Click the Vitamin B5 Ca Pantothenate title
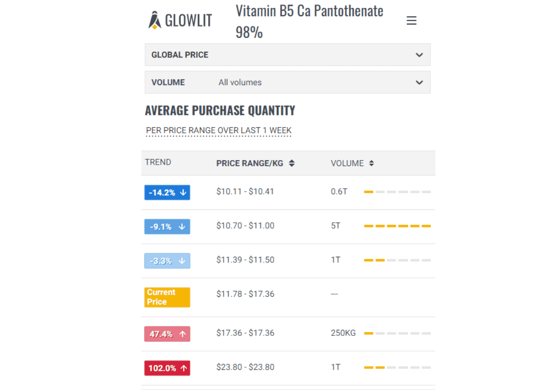 [x=309, y=11]
